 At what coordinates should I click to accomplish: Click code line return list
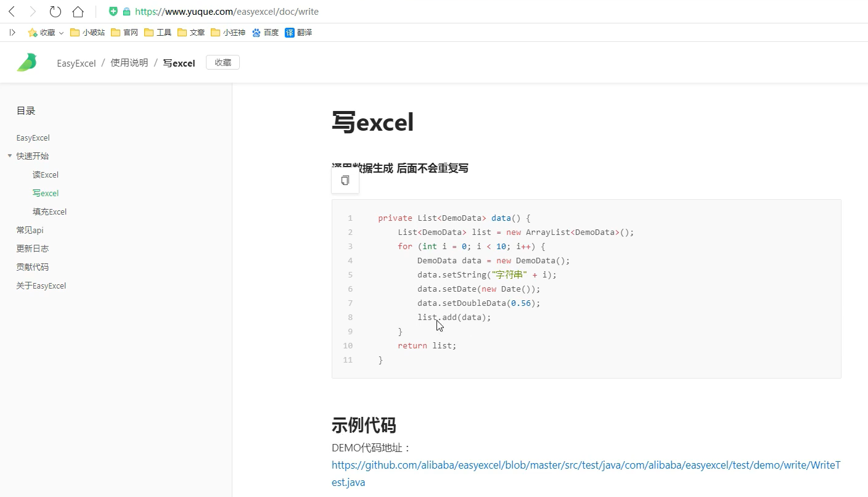pyautogui.click(x=427, y=346)
